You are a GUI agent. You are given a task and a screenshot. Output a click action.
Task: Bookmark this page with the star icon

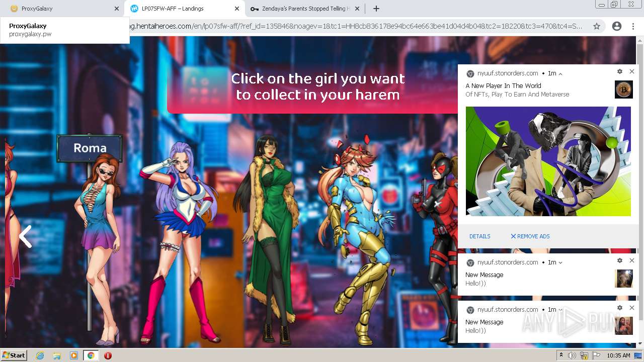[x=597, y=26]
